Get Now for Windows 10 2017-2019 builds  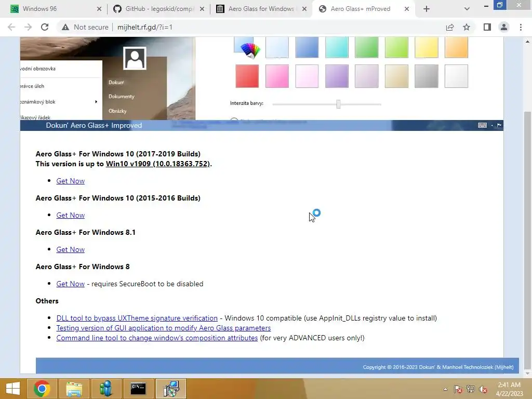[70, 181]
